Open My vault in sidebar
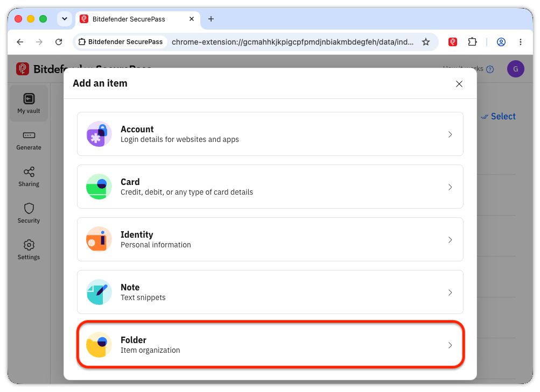This screenshot has width=540, height=392. 29,103
